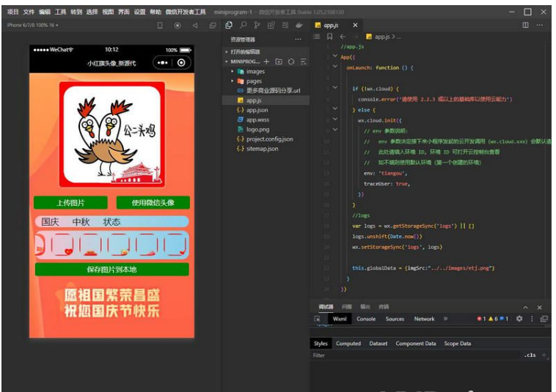Open the search icon in the sidebar

(244, 25)
